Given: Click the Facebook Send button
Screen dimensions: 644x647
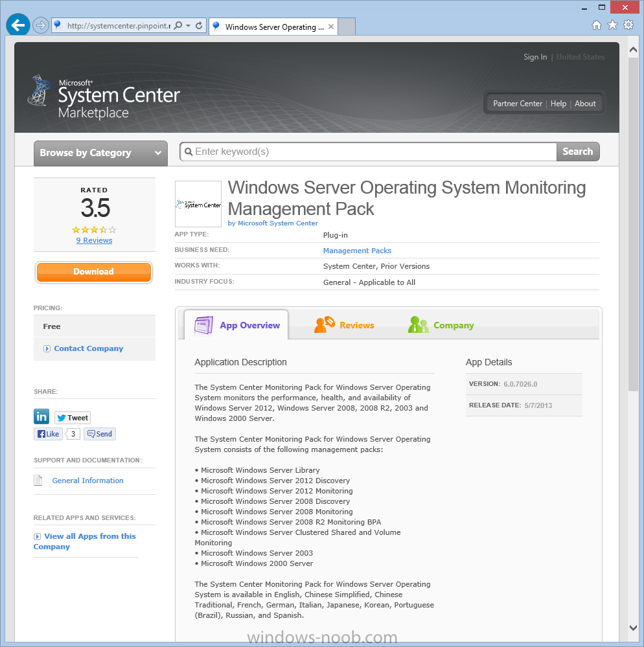Looking at the screenshot, I should pyautogui.click(x=100, y=434).
